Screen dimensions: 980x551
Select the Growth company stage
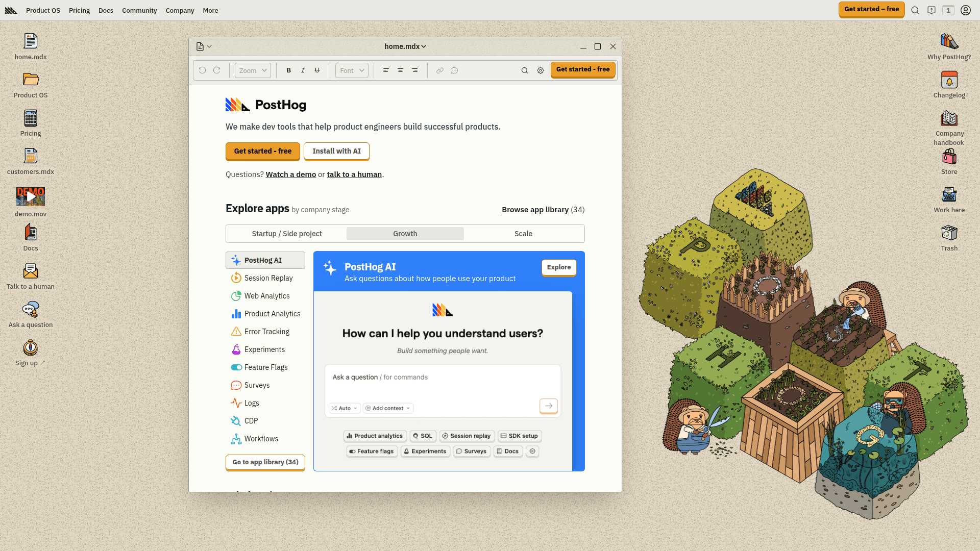click(405, 234)
